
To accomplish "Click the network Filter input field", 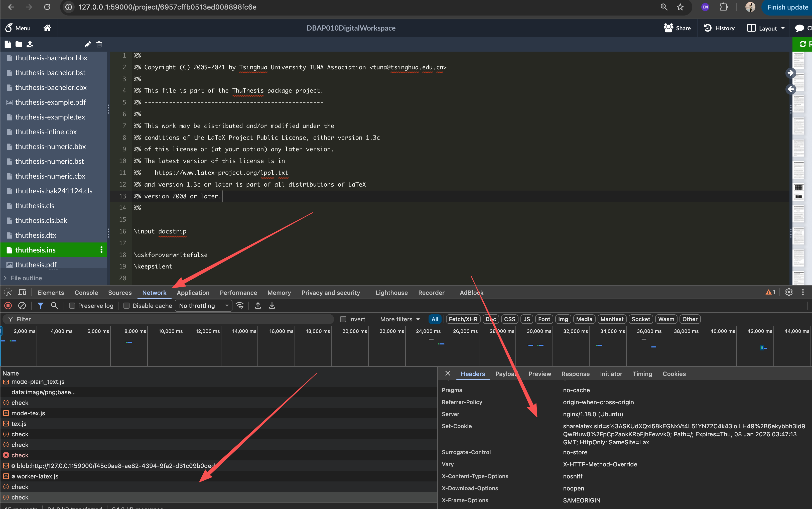I will click(x=168, y=319).
